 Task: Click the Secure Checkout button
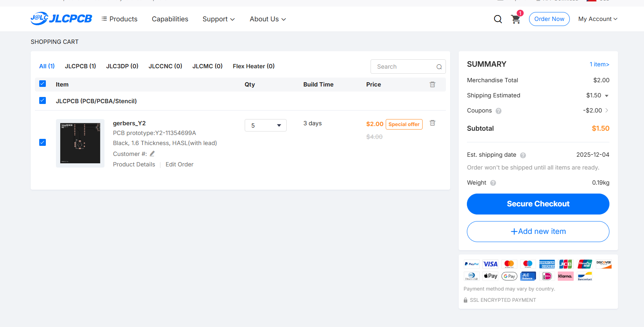(538, 204)
